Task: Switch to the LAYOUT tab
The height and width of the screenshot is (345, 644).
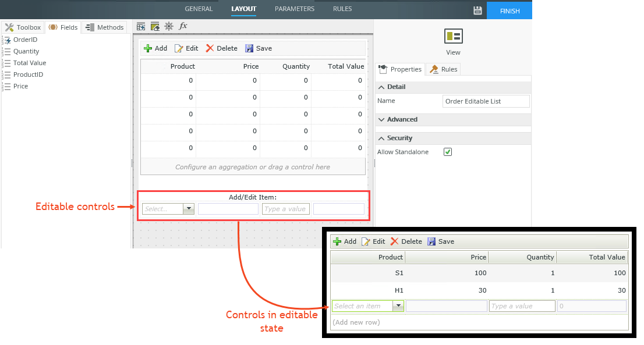Action: pos(243,9)
